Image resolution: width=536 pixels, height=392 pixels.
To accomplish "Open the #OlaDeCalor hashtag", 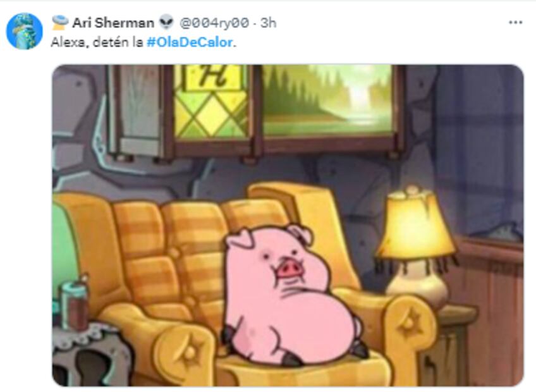I will (x=190, y=42).
